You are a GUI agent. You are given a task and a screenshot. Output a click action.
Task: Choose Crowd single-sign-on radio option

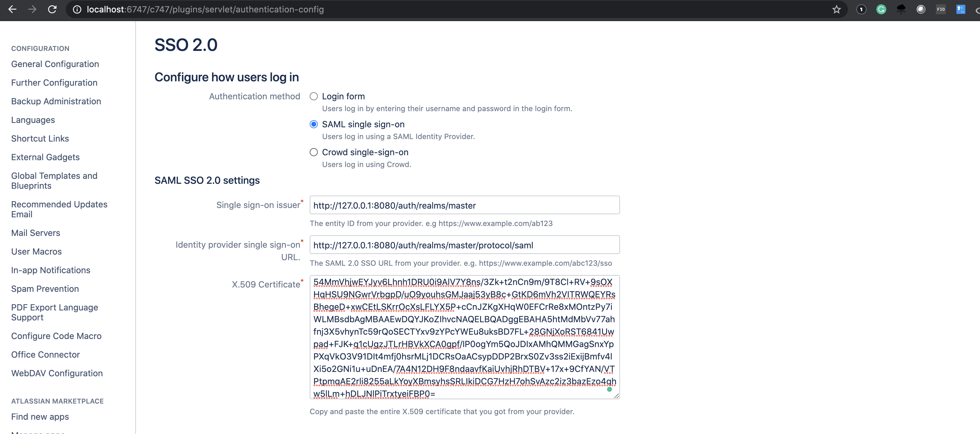(313, 152)
